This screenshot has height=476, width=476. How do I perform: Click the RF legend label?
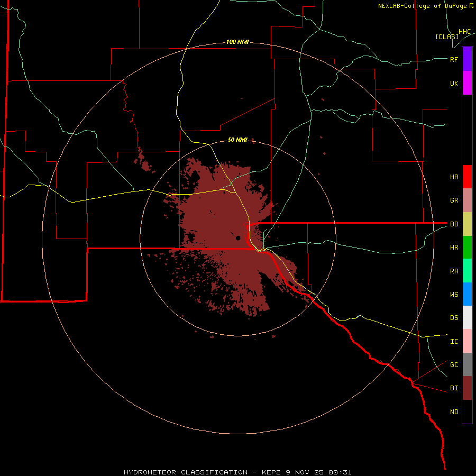point(454,59)
